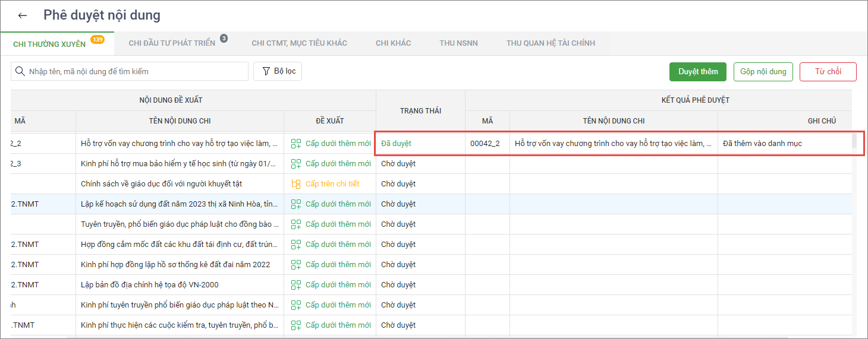The width and height of the screenshot is (868, 339).
Task: Click the funnel icon in Bộ lọc
Action: (266, 71)
